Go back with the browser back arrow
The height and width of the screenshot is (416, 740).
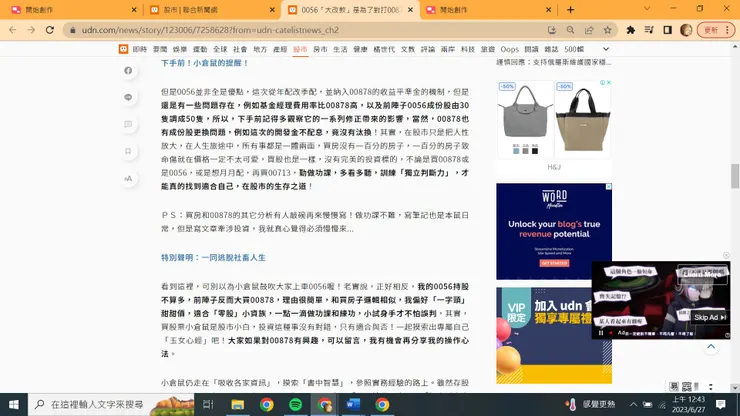pyautogui.click(x=13, y=30)
